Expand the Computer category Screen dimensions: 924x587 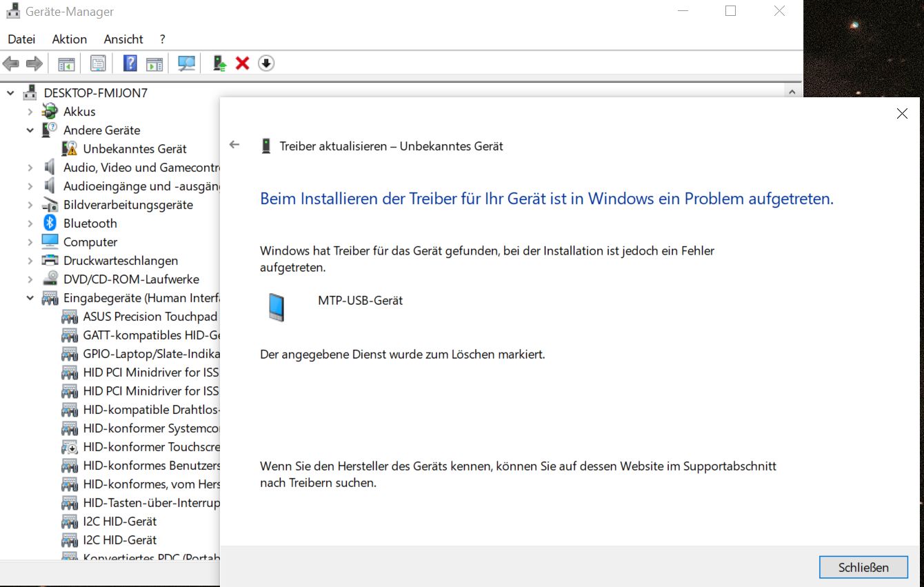tap(30, 241)
